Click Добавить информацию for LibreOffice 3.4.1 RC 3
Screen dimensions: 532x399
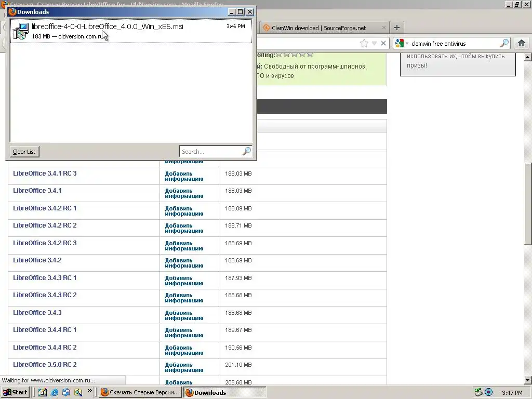(x=184, y=176)
